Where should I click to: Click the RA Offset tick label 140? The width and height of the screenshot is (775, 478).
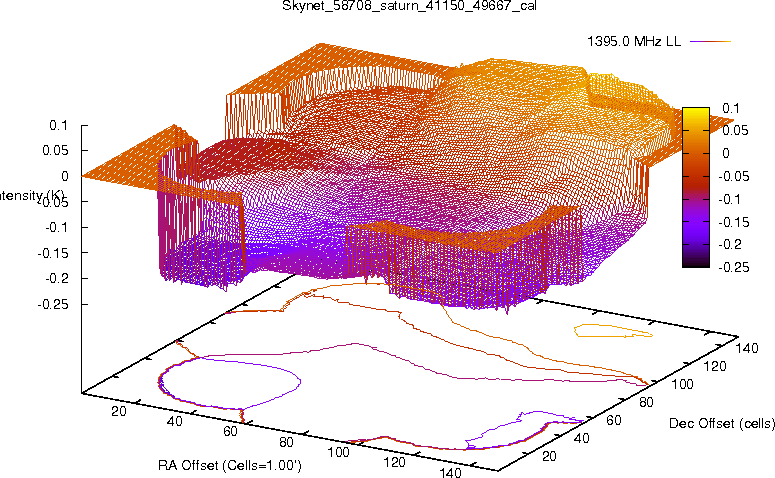450,473
